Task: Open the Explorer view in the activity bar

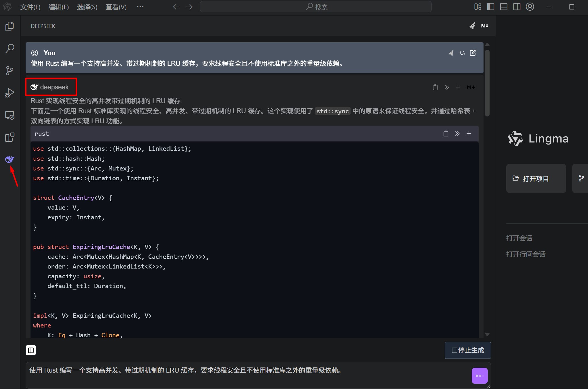Action: point(9,26)
